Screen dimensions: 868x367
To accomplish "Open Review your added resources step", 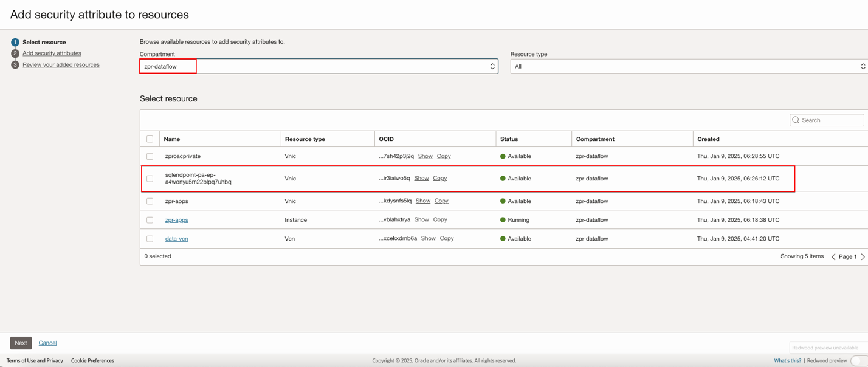I will click(x=61, y=65).
